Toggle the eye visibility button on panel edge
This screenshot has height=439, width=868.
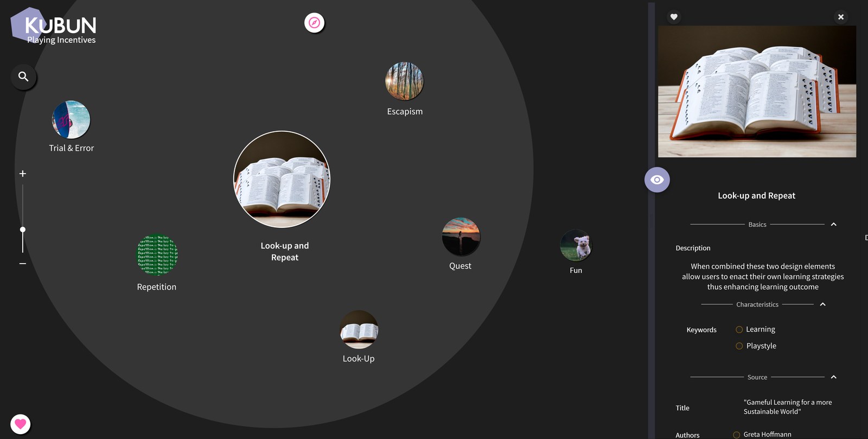tap(657, 180)
